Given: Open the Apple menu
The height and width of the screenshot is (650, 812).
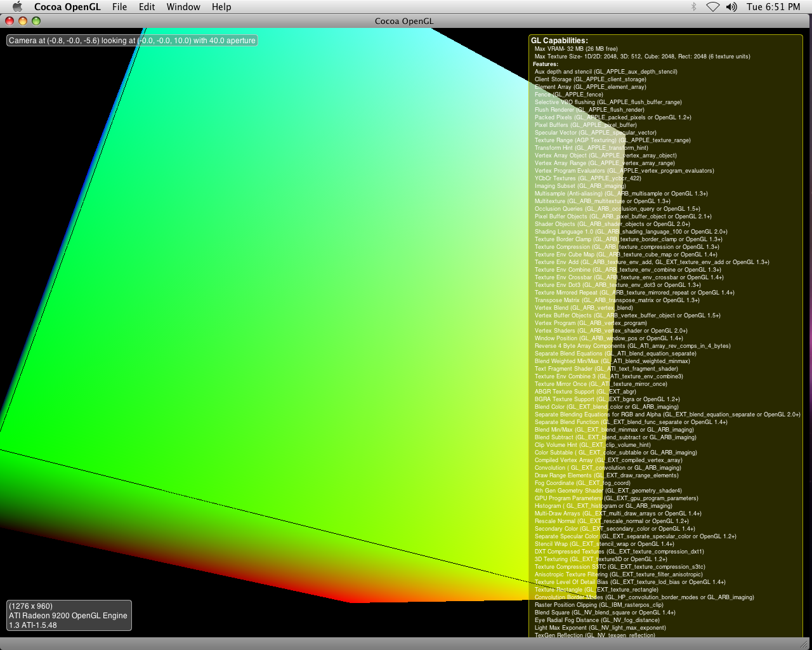Looking at the screenshot, I should (17, 7).
